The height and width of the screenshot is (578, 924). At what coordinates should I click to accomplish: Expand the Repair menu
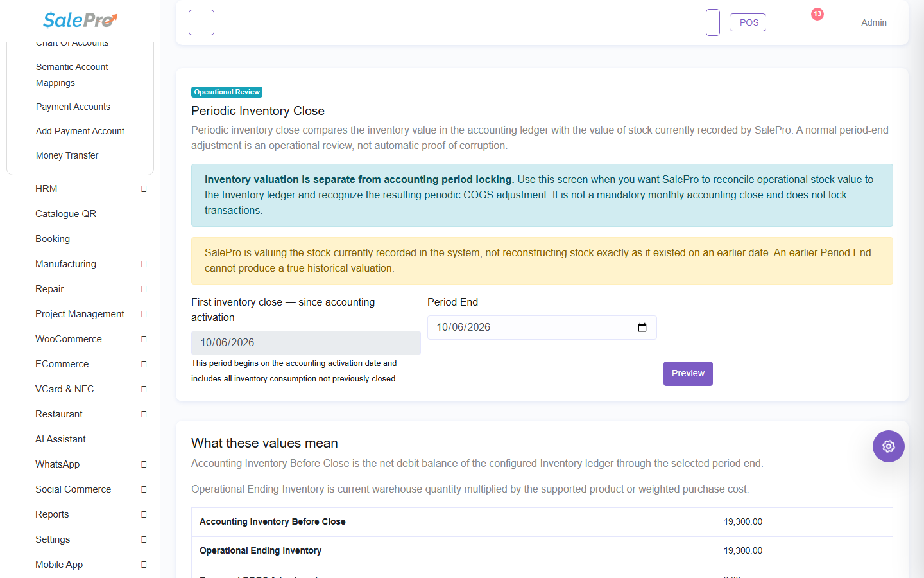point(91,289)
